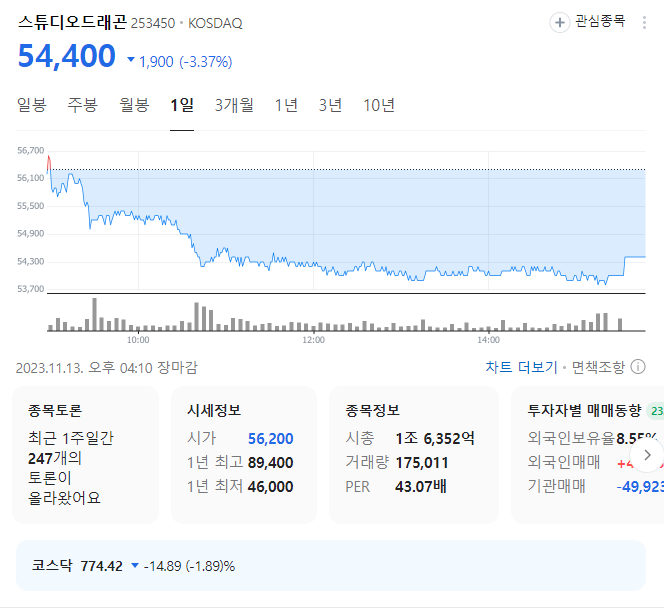The image size is (664, 611).
Task: Add stock to 관심종목 with plus icon
Action: (x=559, y=22)
